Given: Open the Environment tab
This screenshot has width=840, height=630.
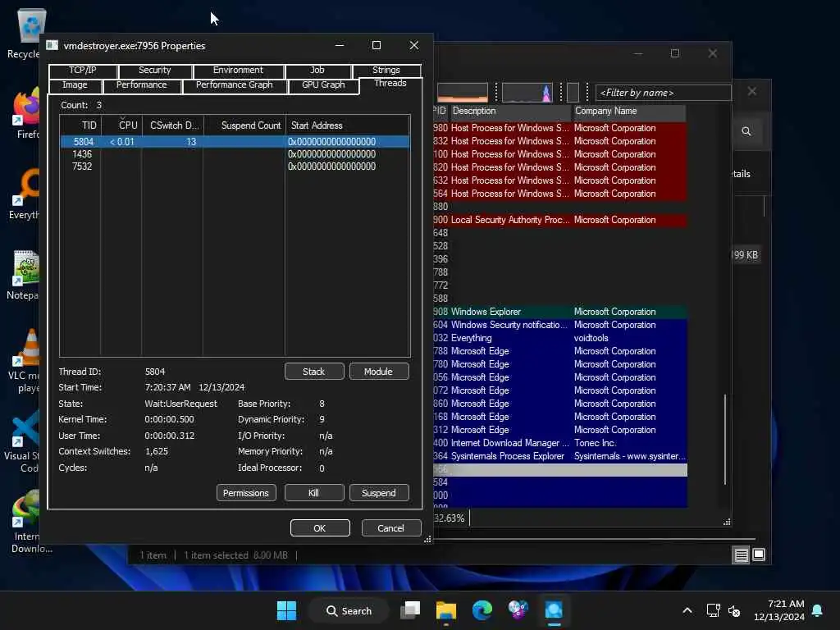Looking at the screenshot, I should (x=238, y=71).
